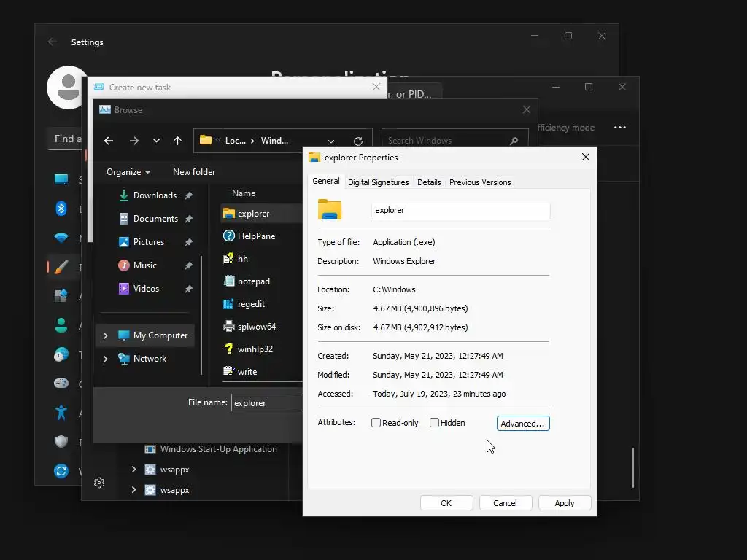Open Accessibility in Settings sidebar
Screen dimensions: 747x560
(61, 413)
